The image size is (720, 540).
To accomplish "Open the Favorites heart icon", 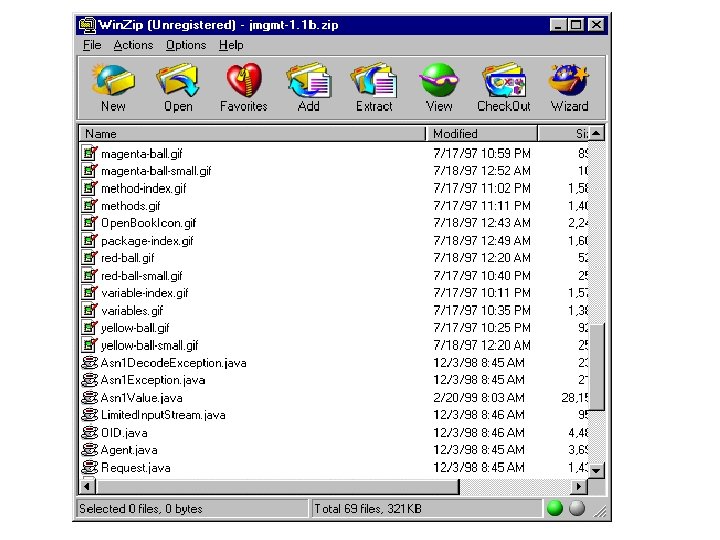I will pos(244,80).
